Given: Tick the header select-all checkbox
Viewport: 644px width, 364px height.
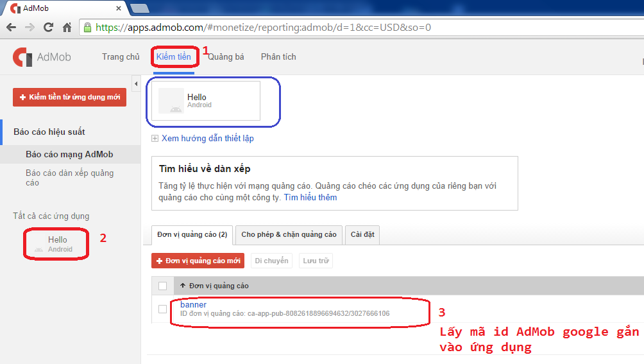Looking at the screenshot, I should [x=163, y=286].
